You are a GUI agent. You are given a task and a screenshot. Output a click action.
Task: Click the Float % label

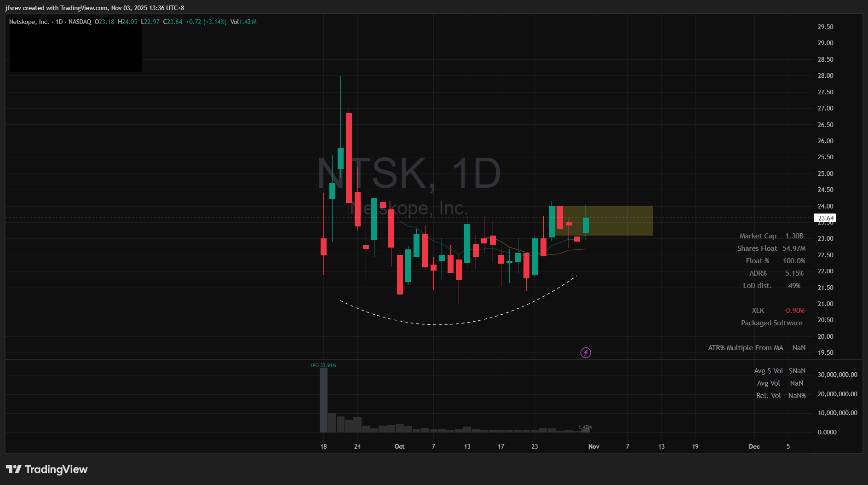coord(758,261)
